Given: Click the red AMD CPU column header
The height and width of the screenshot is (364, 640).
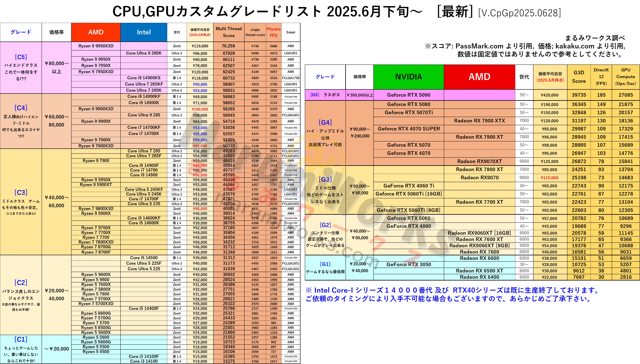Looking at the screenshot, I should tap(96, 32).
